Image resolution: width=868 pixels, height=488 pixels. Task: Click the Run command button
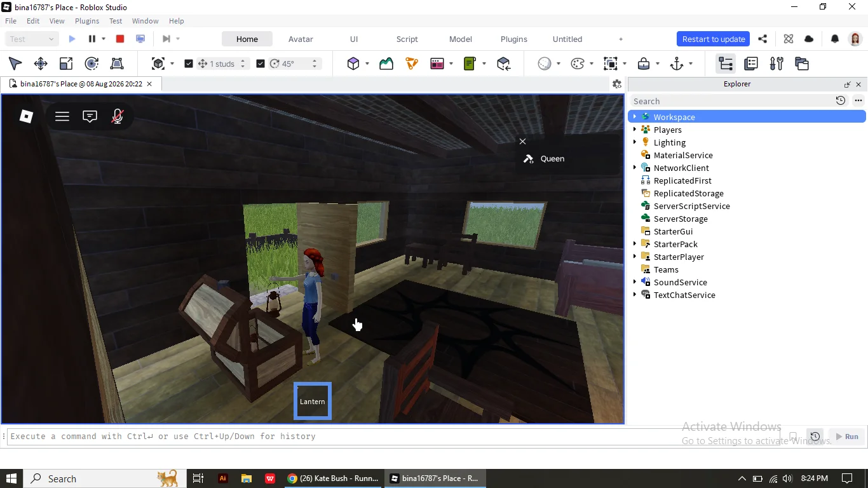(x=847, y=437)
